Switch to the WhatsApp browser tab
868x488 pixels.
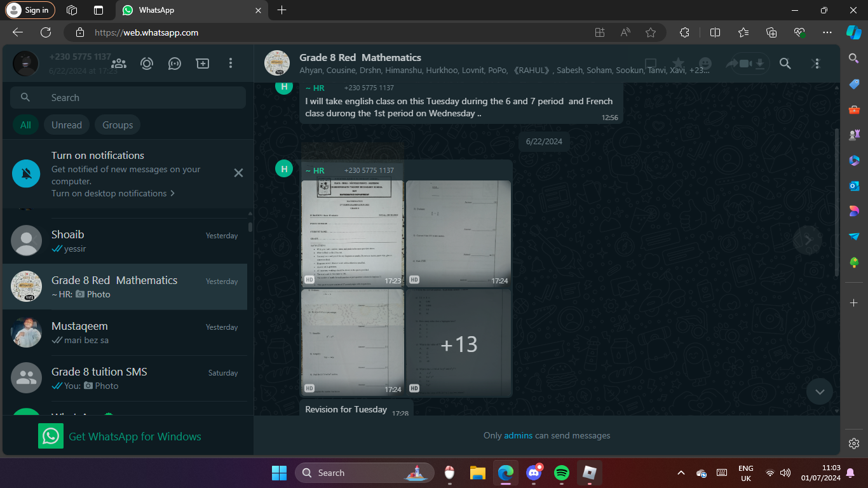tap(192, 11)
